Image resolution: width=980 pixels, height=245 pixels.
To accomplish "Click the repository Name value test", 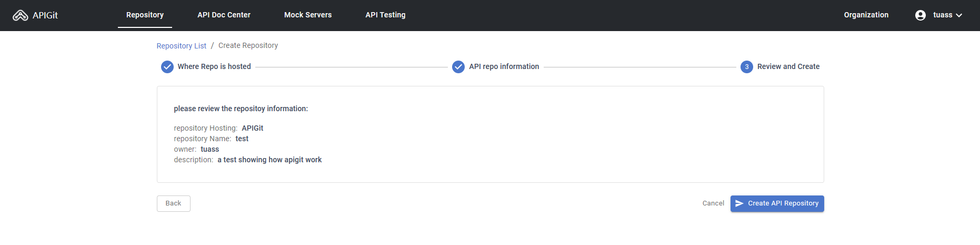I will [x=242, y=139].
